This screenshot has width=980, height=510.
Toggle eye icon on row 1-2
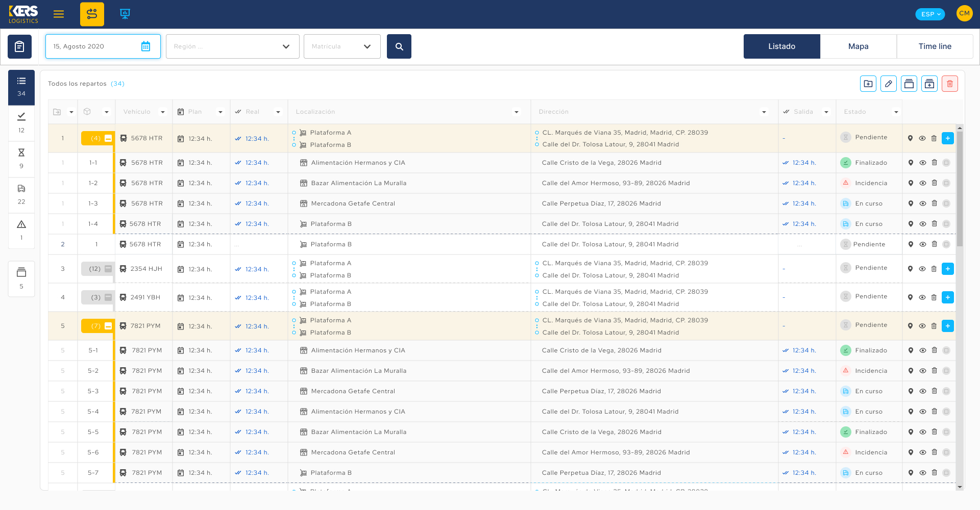click(922, 183)
